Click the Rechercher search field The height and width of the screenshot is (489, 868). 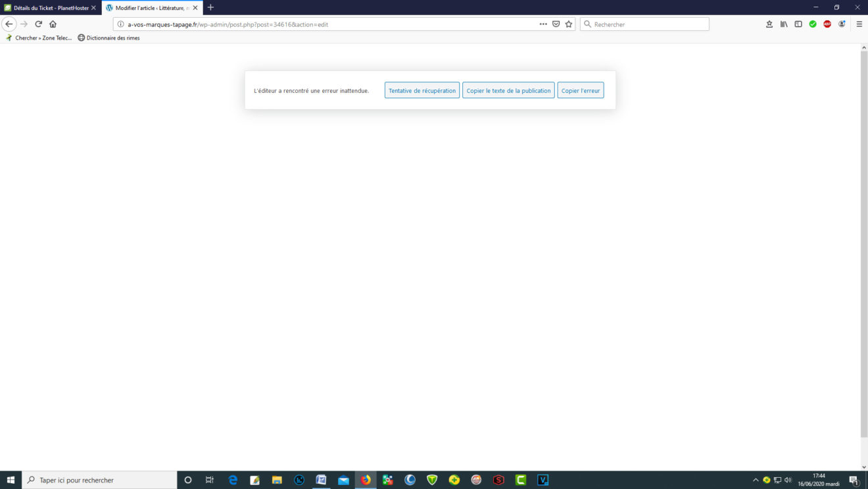pyautogui.click(x=644, y=24)
